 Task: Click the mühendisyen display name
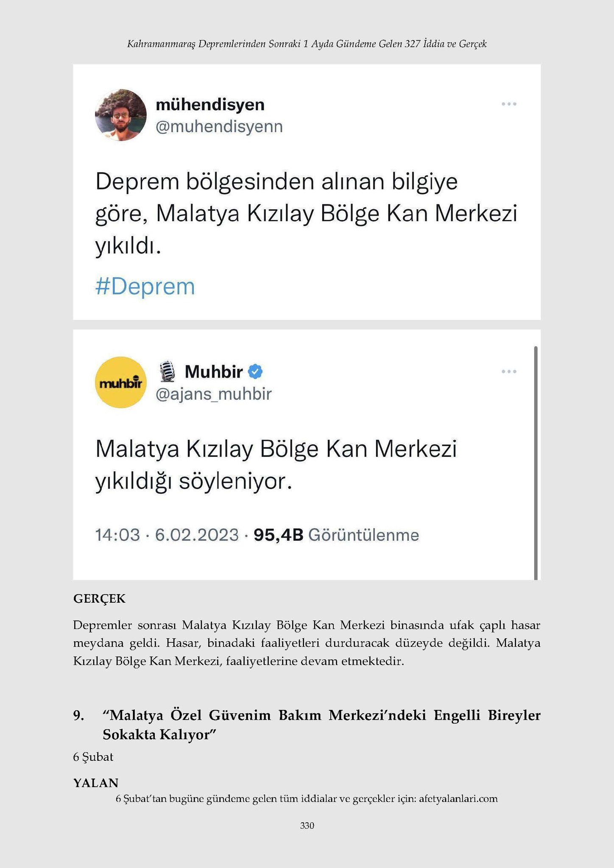tap(210, 104)
